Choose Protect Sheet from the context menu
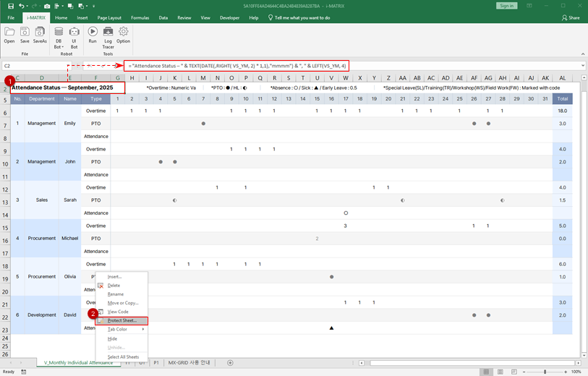 coord(122,320)
